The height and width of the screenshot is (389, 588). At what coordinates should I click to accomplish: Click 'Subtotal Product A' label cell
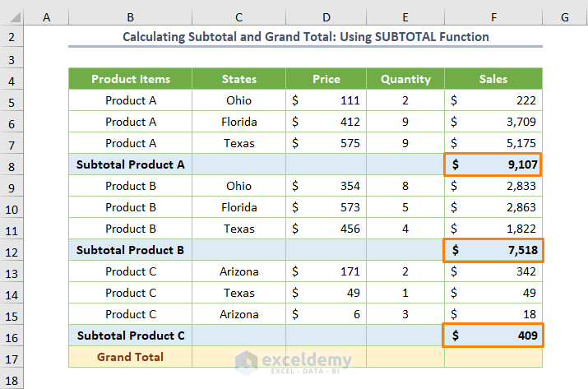(x=130, y=164)
